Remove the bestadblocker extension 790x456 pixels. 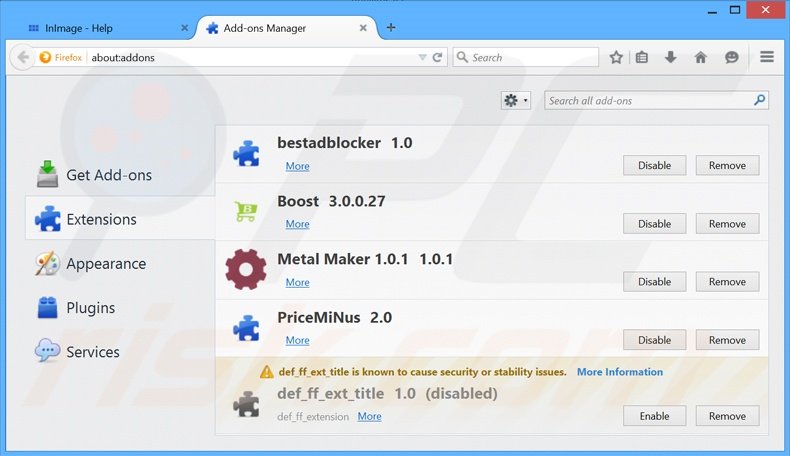(x=727, y=165)
